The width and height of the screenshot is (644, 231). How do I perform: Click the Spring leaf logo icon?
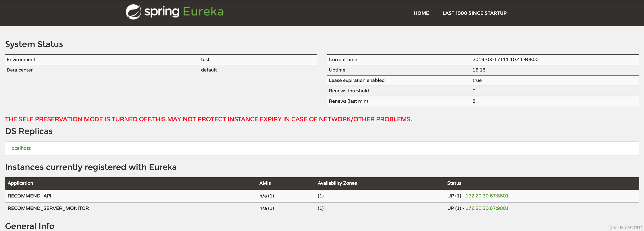point(133,12)
